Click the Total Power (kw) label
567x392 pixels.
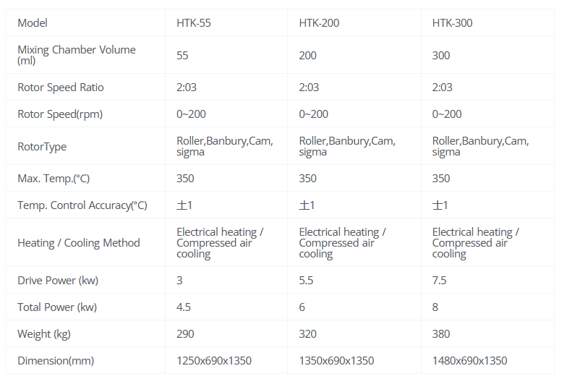56,307
